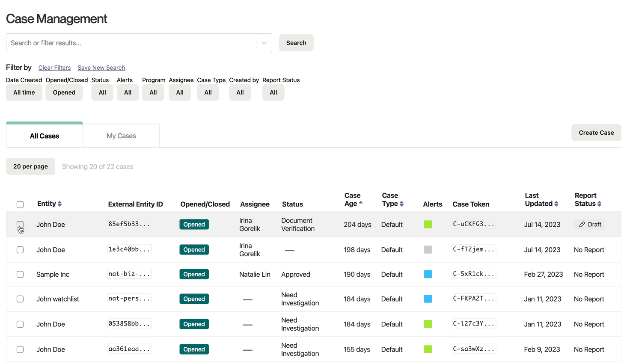The width and height of the screenshot is (624, 364).
Task: Click external entity ID 85ef5b33...
Action: pyautogui.click(x=129, y=224)
